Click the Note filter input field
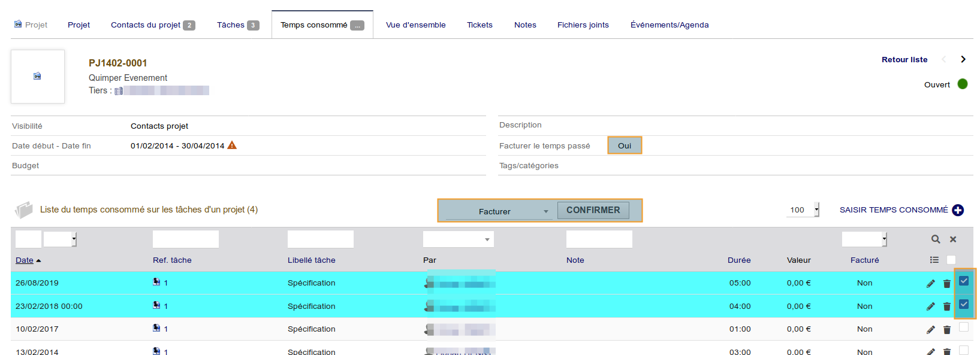 [599, 239]
